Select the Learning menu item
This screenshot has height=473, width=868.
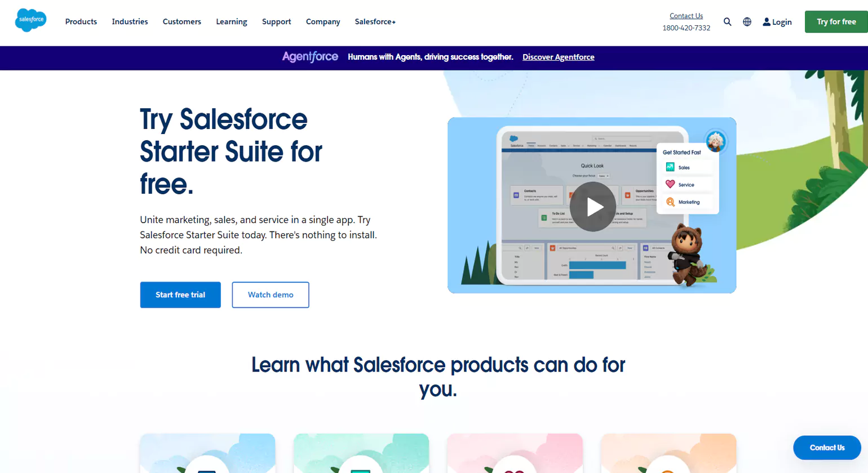231,21
